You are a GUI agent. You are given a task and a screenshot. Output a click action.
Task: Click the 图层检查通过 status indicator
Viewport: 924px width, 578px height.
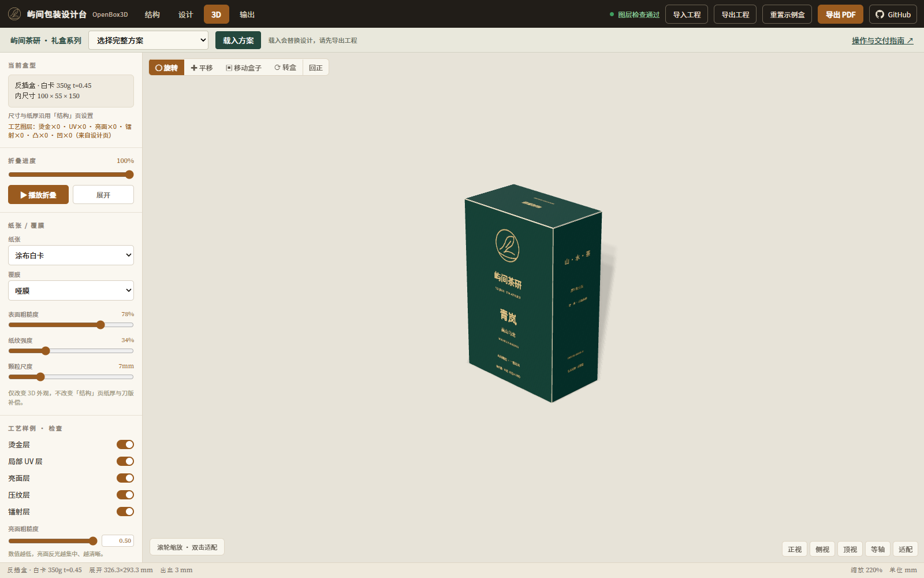(635, 14)
